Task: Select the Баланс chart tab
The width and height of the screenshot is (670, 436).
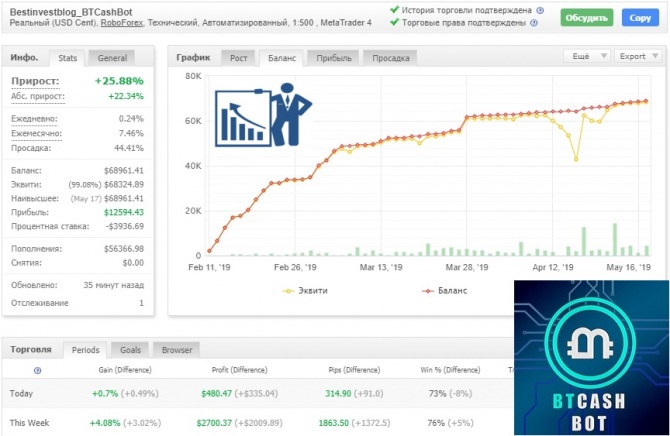Action: pos(282,58)
